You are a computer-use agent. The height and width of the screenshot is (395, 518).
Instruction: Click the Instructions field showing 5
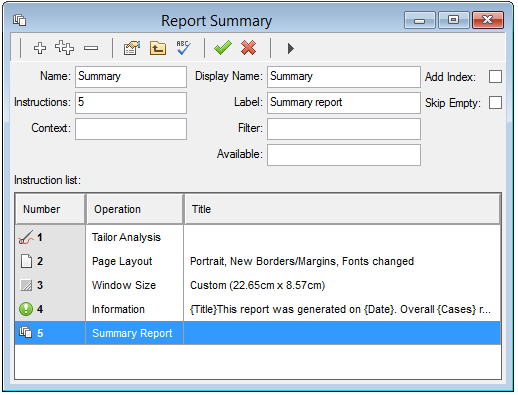click(x=131, y=103)
